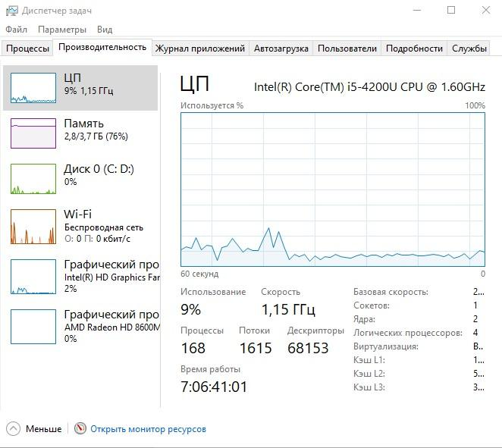Click the 9% value under Использование

[x=191, y=309]
